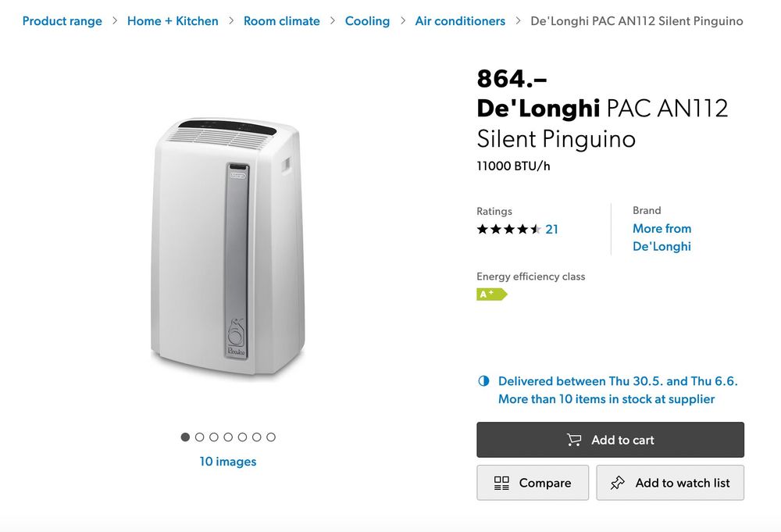Viewport: 781px width, 532px height.
Task: Open the Home + Kitchen breadcrumb category
Action: (173, 21)
